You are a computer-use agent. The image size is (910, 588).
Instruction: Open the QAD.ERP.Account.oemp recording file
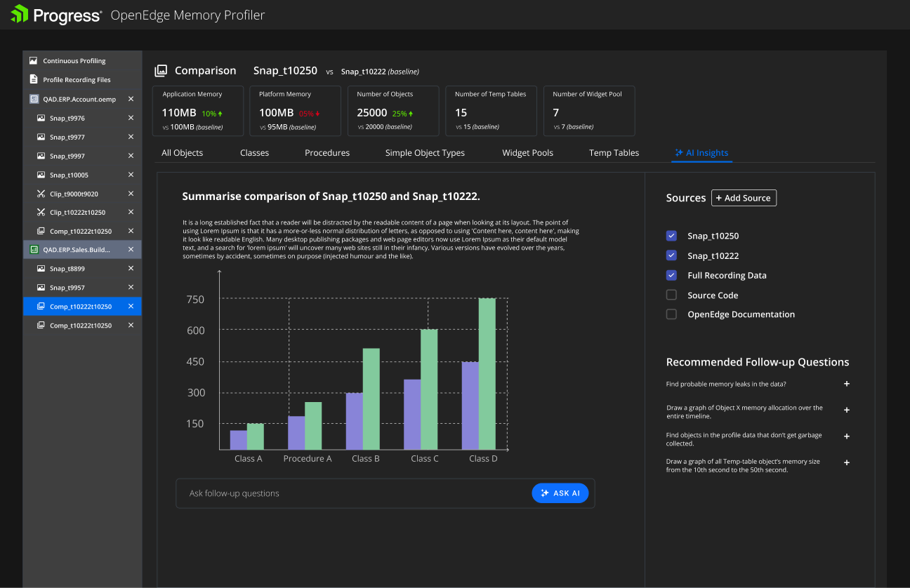pos(79,100)
